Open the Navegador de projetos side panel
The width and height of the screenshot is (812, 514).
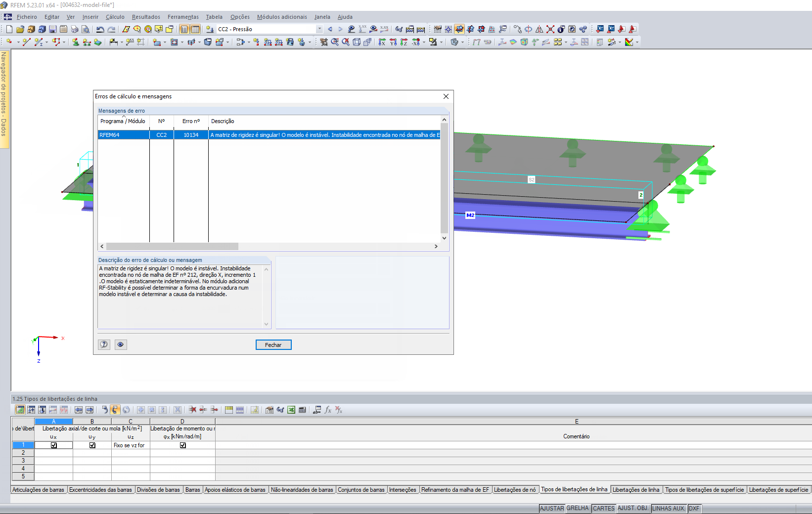[x=4, y=99]
